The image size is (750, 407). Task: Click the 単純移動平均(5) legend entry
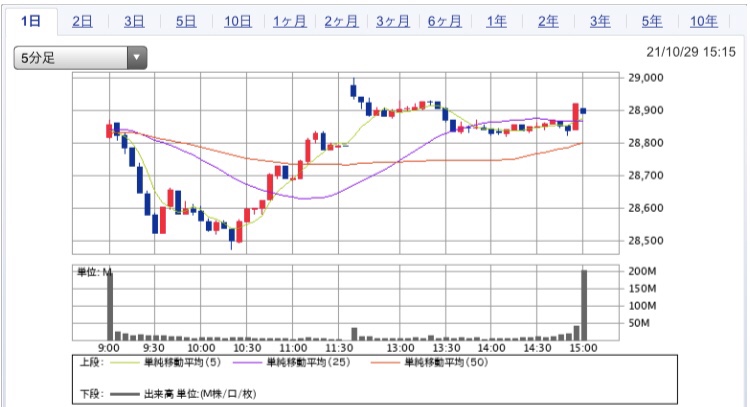[x=183, y=363]
